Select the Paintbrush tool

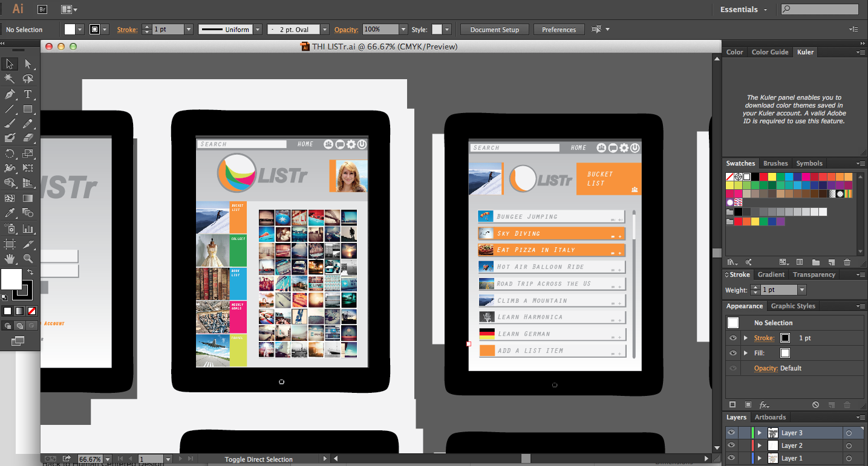tap(10, 124)
